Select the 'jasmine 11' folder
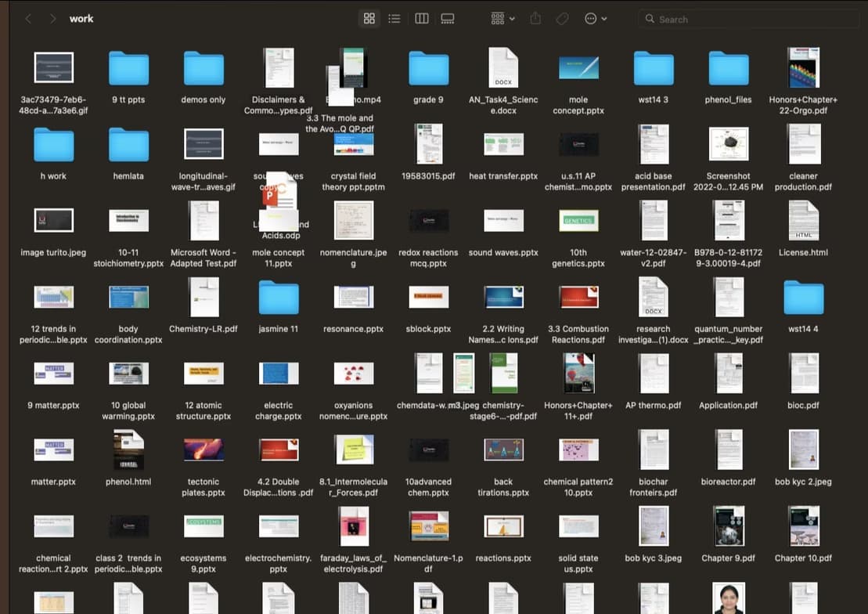This screenshot has height=614, width=868. tap(279, 298)
